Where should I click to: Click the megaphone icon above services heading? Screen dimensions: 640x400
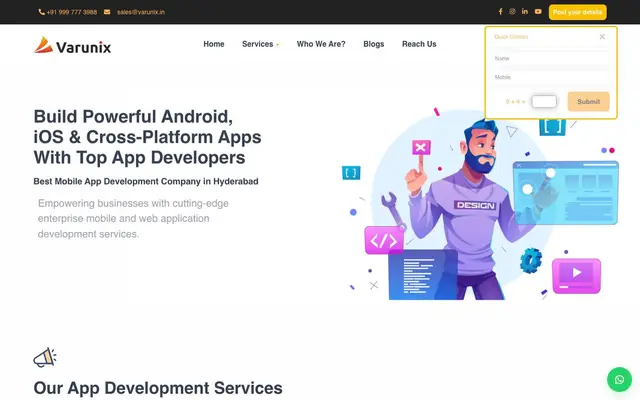click(45, 358)
